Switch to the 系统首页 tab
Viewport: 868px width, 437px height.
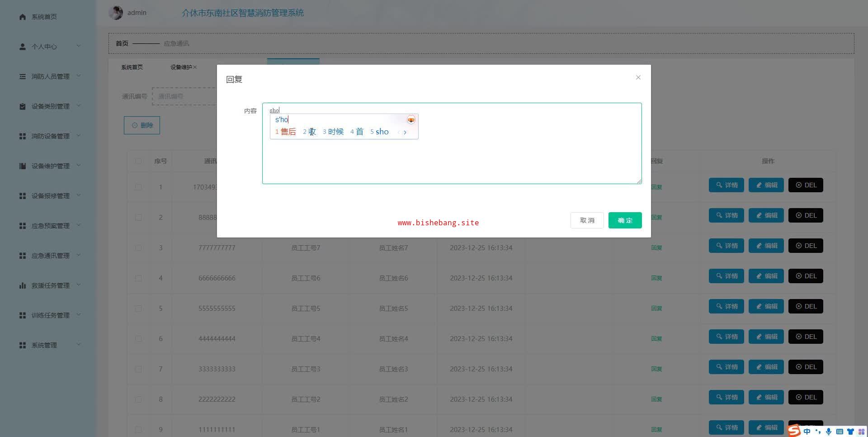coord(132,67)
